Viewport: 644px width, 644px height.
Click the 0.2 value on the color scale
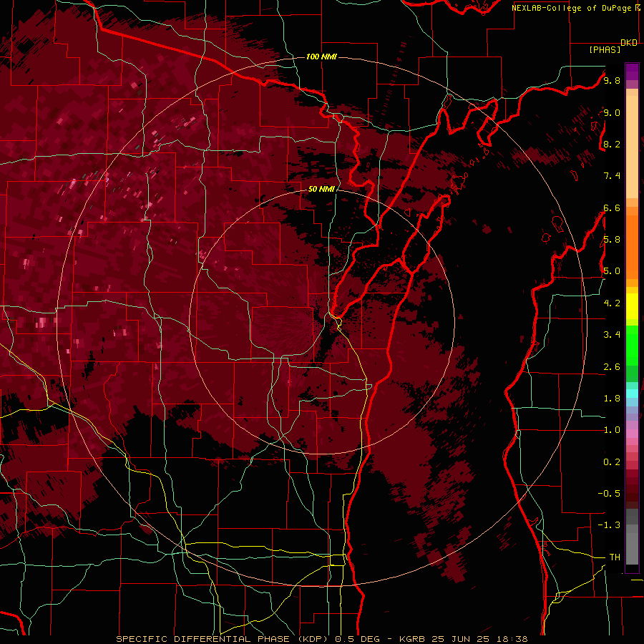(x=612, y=462)
